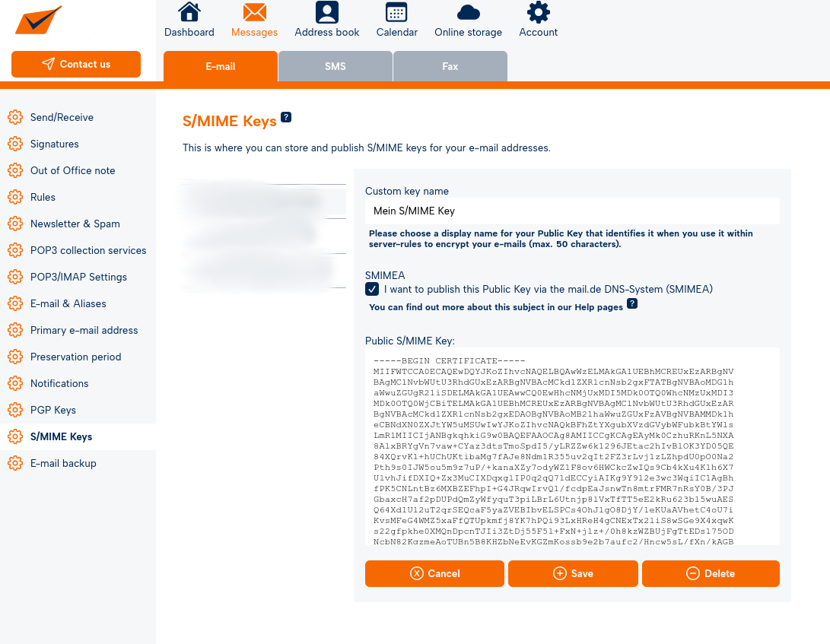Switch to the SMS tab
This screenshot has height=644, width=830.
[335, 66]
